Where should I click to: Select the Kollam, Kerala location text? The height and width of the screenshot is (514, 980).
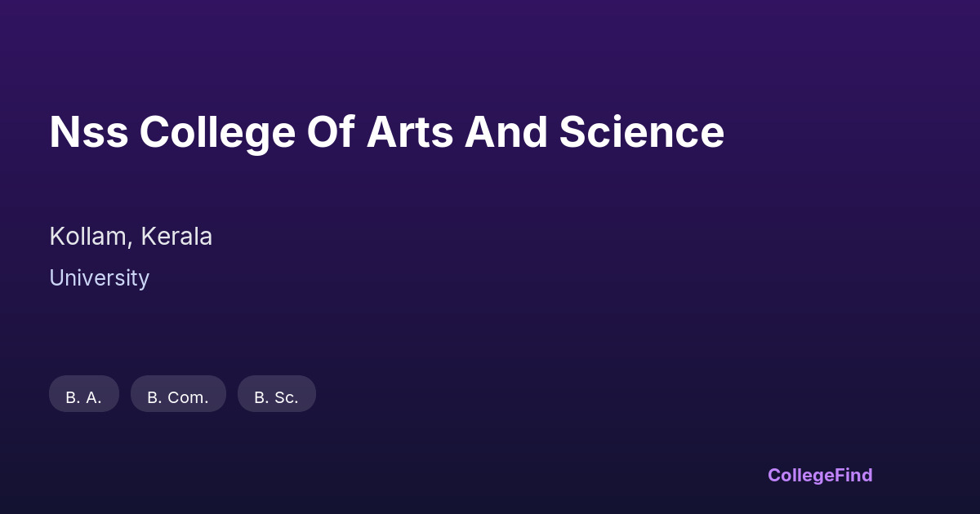(x=131, y=237)
